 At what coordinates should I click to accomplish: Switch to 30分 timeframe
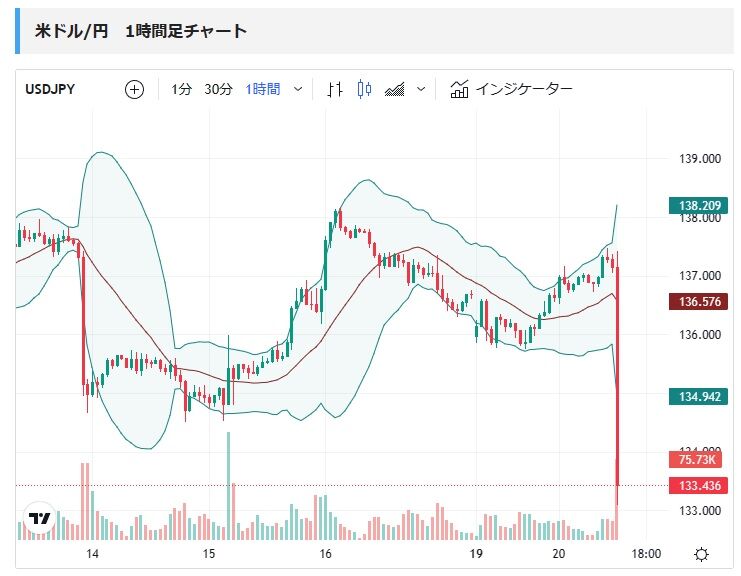click(x=218, y=89)
